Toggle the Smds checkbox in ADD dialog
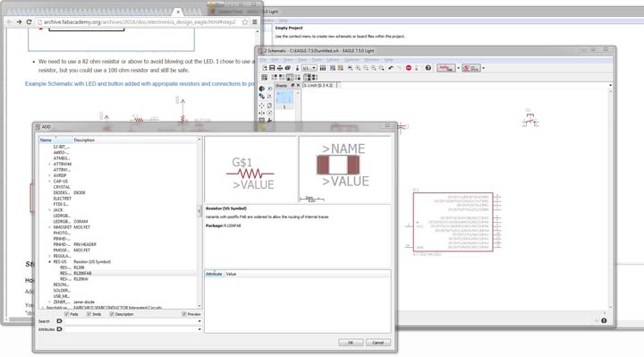644x357 pixels. point(89,314)
